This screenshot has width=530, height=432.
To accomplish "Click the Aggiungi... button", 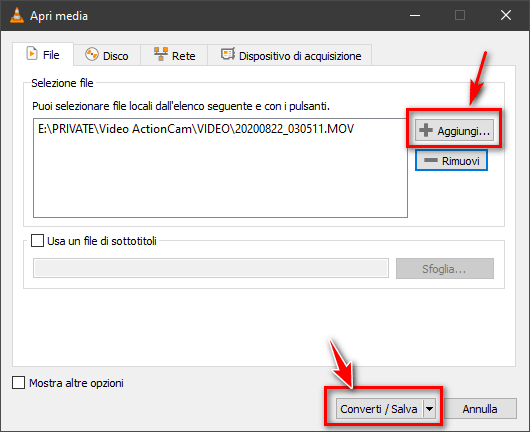I will (x=454, y=130).
